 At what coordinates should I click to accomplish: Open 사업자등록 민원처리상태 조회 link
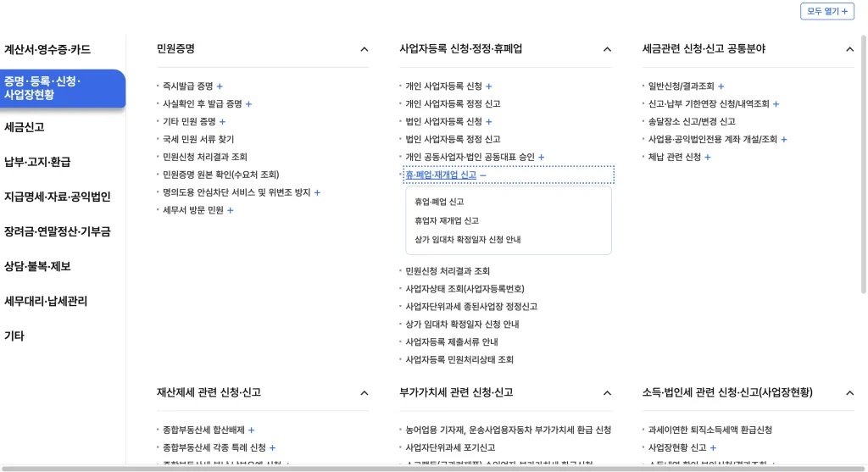[x=459, y=359]
